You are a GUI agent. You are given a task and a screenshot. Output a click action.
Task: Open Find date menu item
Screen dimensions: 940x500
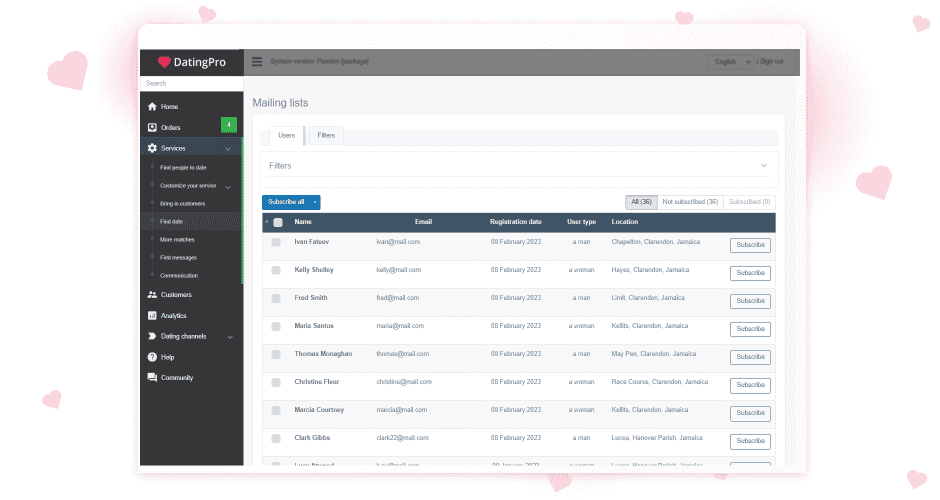[171, 222]
